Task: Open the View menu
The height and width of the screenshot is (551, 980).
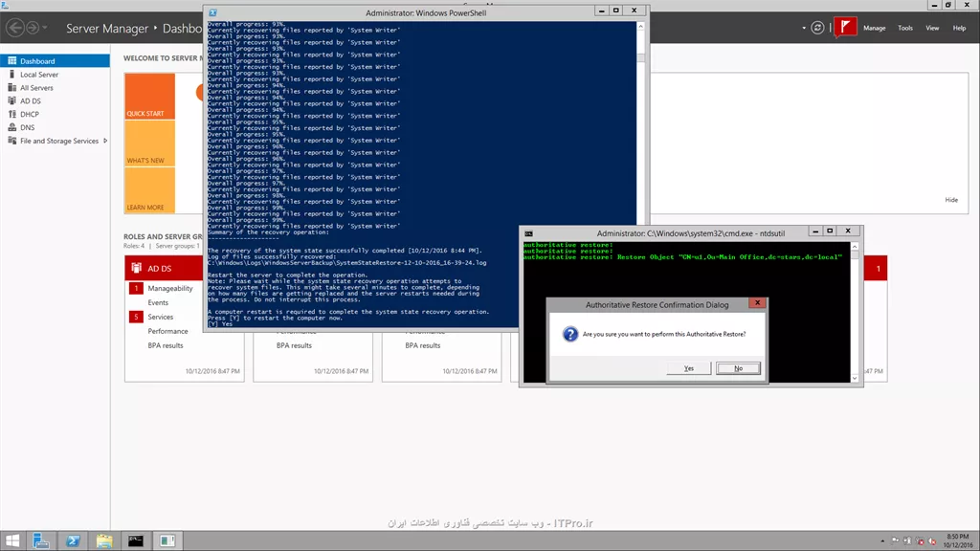Action: pyautogui.click(x=932, y=28)
